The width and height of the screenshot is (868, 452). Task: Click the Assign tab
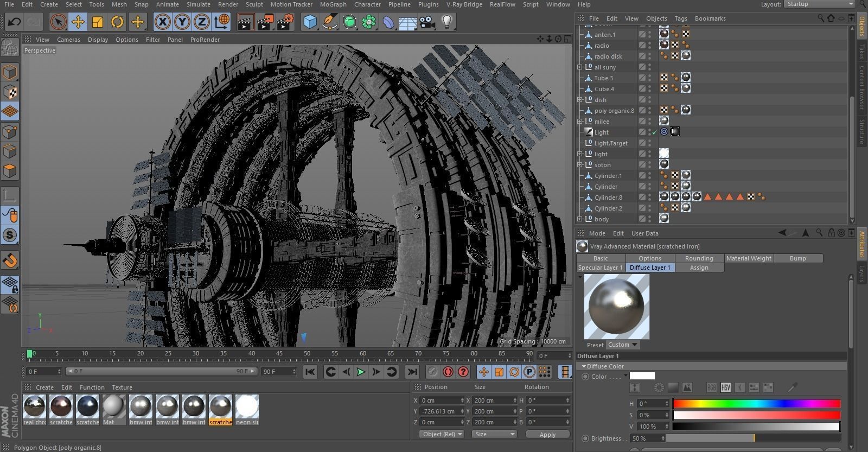[699, 268]
